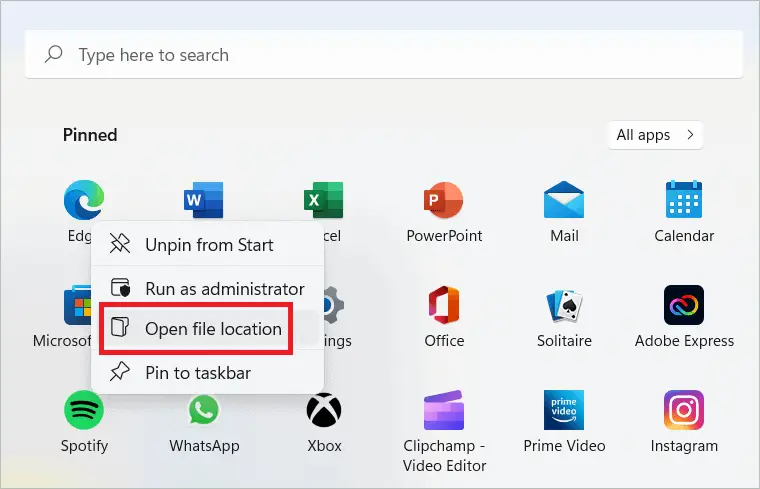Viewport: 760px width, 489px height.
Task: Open the Mail app
Action: [564, 200]
